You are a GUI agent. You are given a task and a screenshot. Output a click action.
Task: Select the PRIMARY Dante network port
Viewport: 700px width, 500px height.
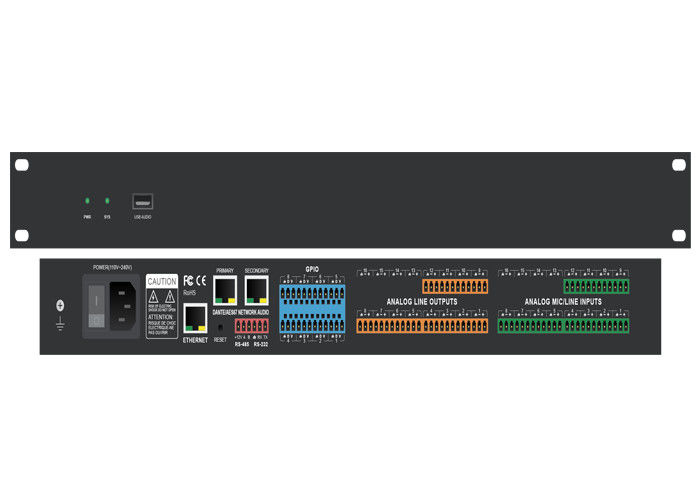coord(225,291)
